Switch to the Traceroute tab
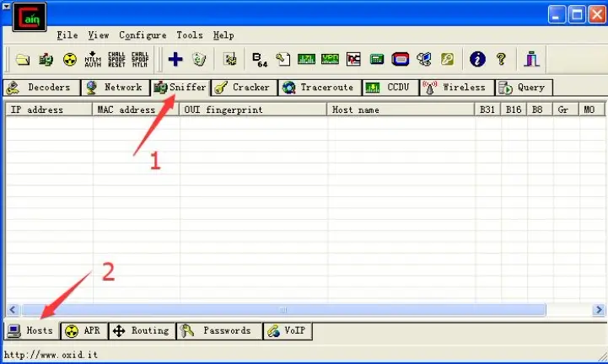This screenshot has width=608, height=364. pyautogui.click(x=320, y=88)
